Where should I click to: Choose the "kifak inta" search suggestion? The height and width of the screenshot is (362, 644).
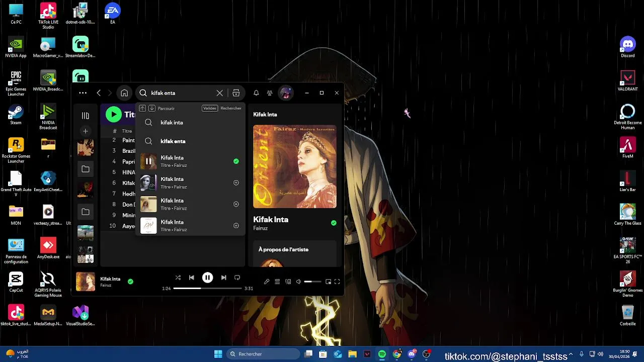(x=190, y=123)
